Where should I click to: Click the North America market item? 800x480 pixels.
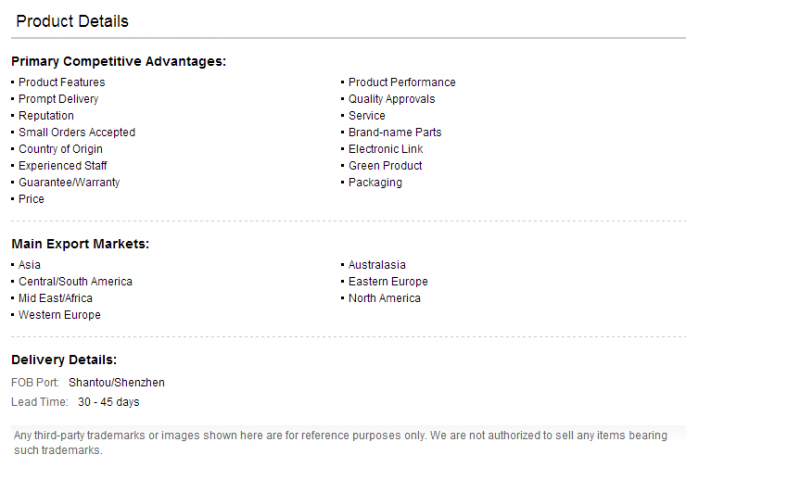click(385, 298)
